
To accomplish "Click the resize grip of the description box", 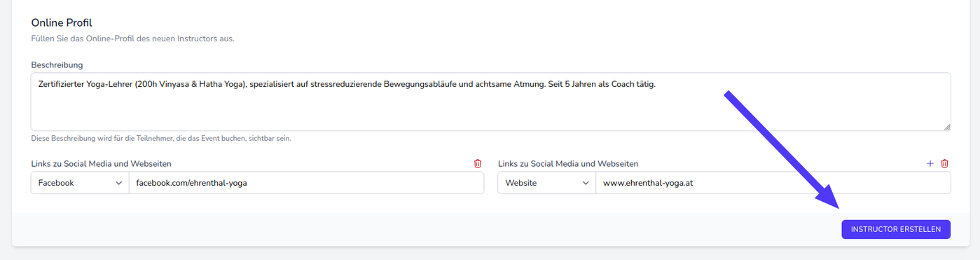I will coord(947,127).
